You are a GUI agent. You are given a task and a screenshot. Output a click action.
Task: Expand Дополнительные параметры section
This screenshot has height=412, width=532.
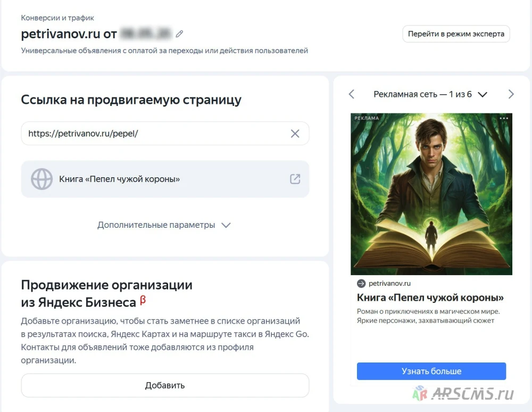(x=164, y=225)
